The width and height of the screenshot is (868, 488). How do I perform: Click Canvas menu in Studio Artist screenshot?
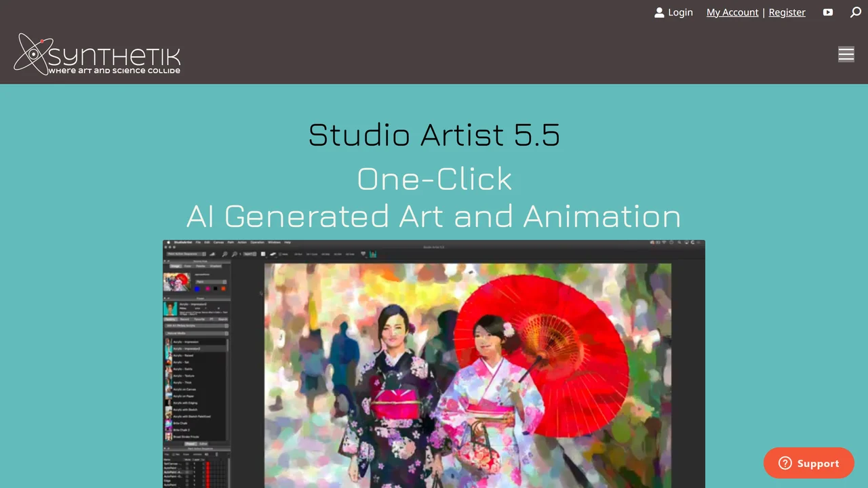(x=218, y=243)
